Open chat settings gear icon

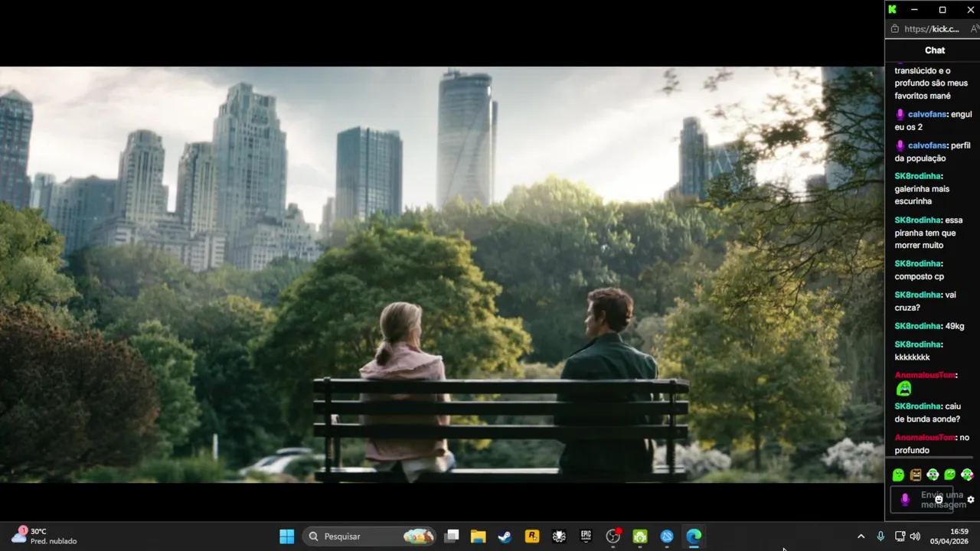971,500
